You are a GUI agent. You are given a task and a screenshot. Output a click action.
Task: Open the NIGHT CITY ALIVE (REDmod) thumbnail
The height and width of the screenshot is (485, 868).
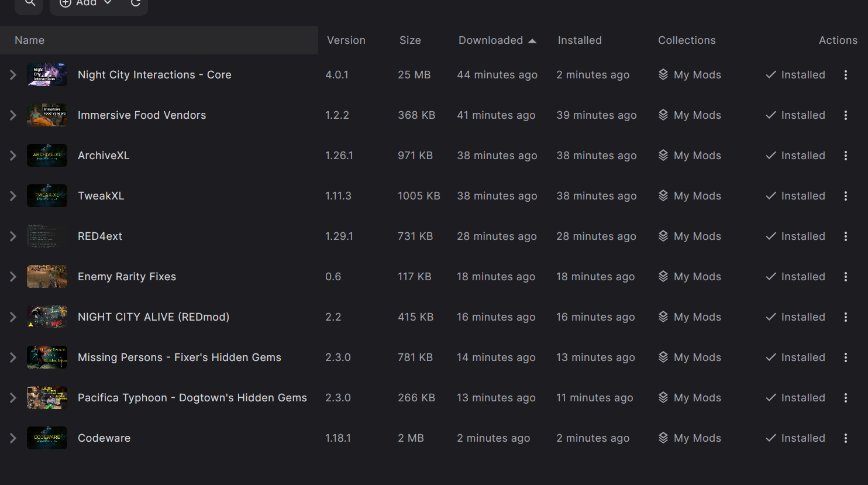47,317
